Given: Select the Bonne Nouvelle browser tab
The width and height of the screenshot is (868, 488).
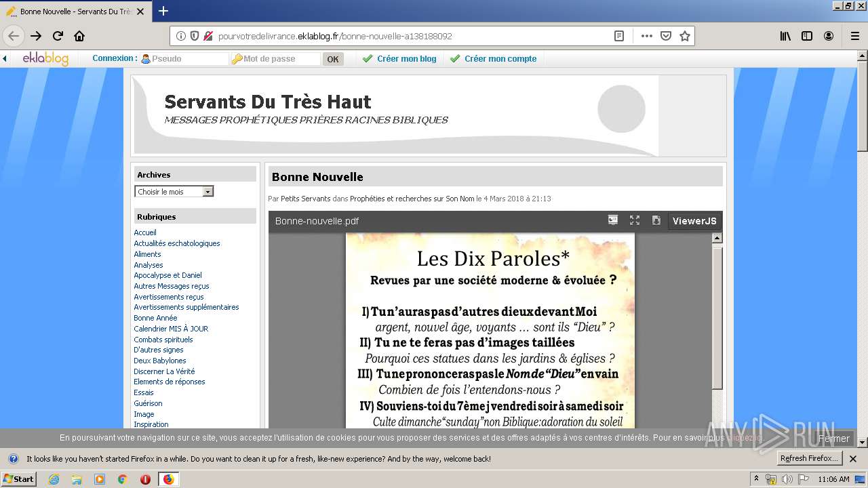Looking at the screenshot, I should 76,12.
